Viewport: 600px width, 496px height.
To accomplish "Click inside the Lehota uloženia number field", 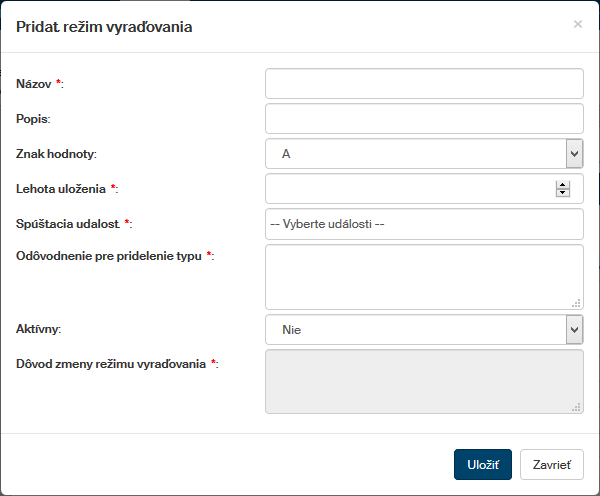I will (410, 189).
